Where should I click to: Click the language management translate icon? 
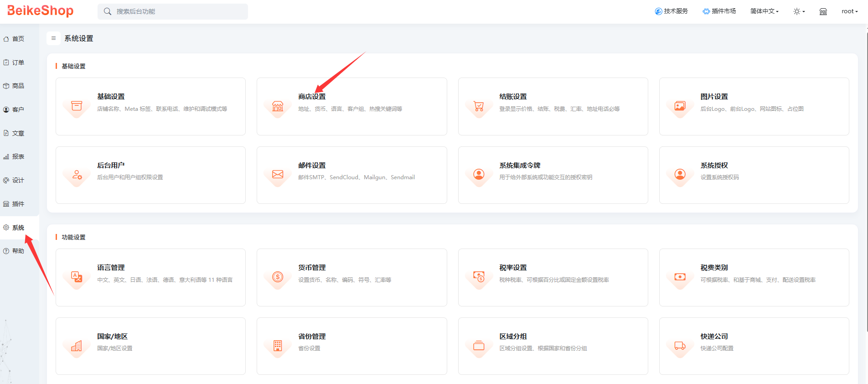(77, 277)
